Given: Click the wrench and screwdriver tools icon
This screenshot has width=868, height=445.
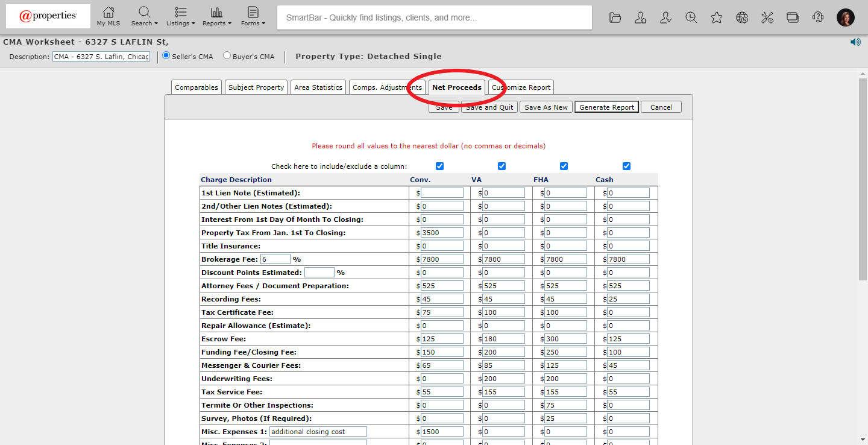Looking at the screenshot, I should pos(767,17).
